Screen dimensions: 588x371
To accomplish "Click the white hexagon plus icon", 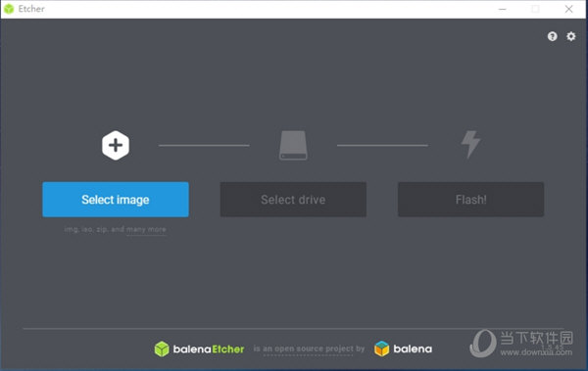I will [116, 146].
